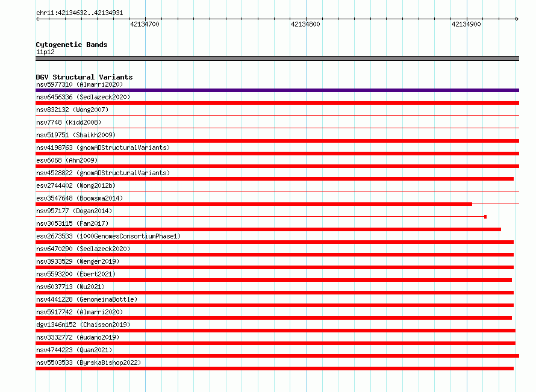Select the gray 11p12 cytogenetic band

277,58
